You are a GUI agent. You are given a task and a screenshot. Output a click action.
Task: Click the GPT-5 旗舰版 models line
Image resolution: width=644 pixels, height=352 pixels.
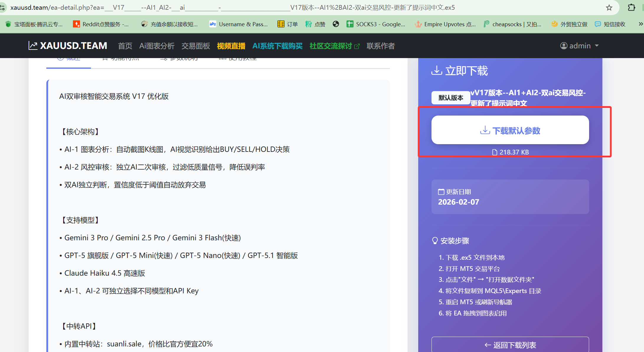pos(179,256)
